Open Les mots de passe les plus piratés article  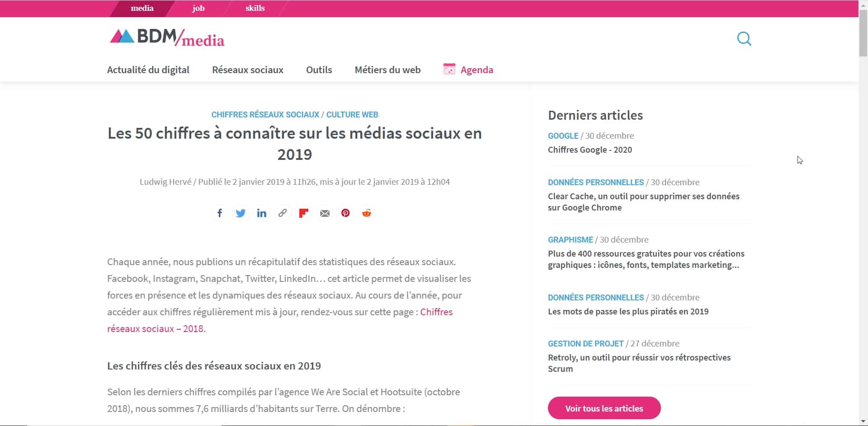[628, 312]
